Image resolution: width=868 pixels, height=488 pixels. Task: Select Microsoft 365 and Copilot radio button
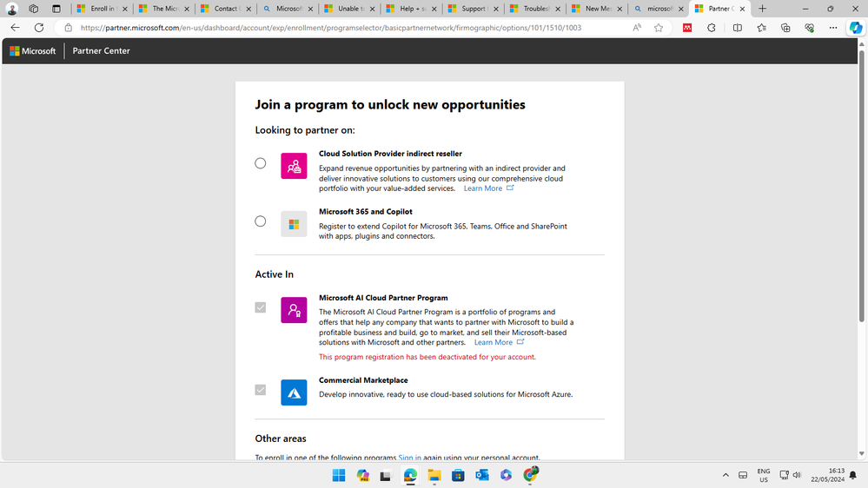(260, 221)
